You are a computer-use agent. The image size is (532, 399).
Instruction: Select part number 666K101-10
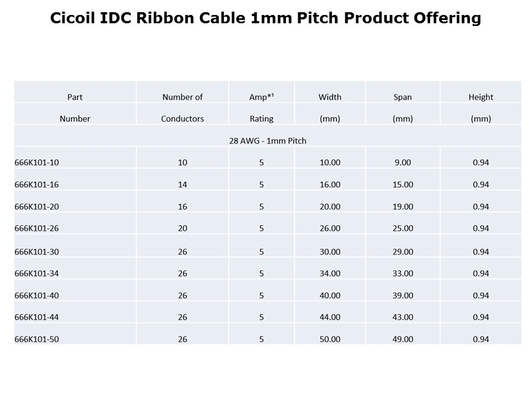tap(37, 162)
